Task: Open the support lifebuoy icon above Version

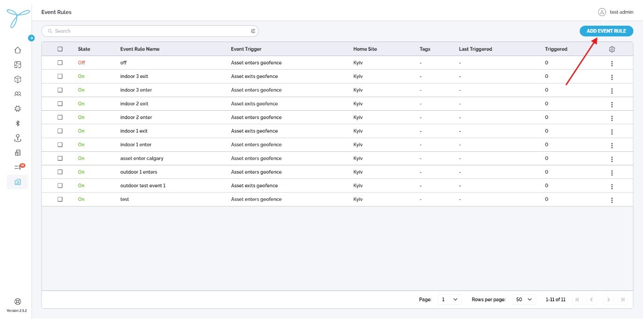Action: pos(18,302)
